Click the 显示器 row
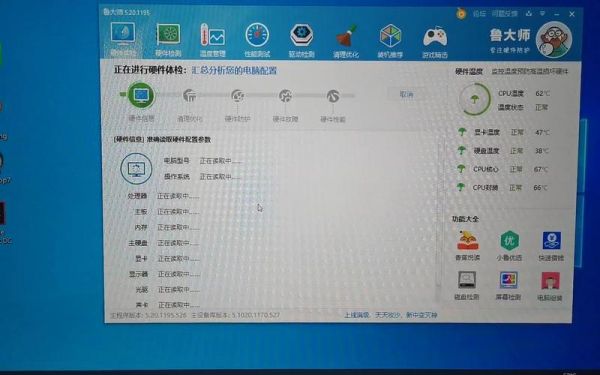Screen dimensions: 600x375 (164, 274)
